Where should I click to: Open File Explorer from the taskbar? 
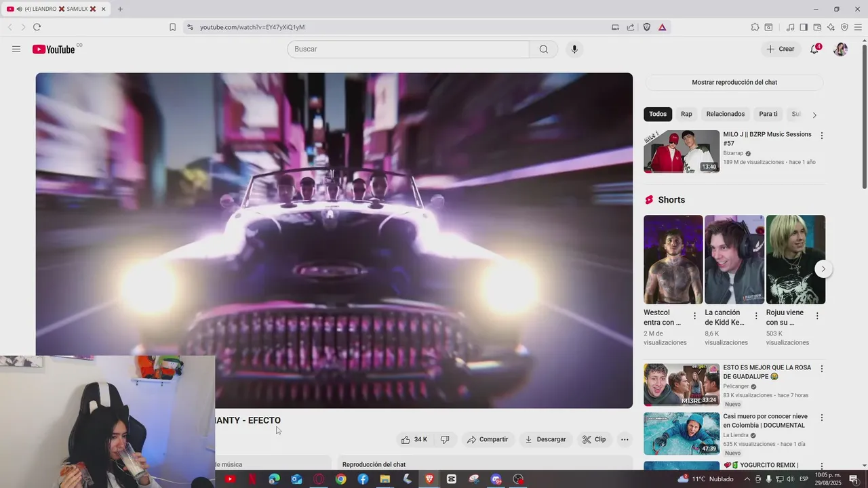385,479
